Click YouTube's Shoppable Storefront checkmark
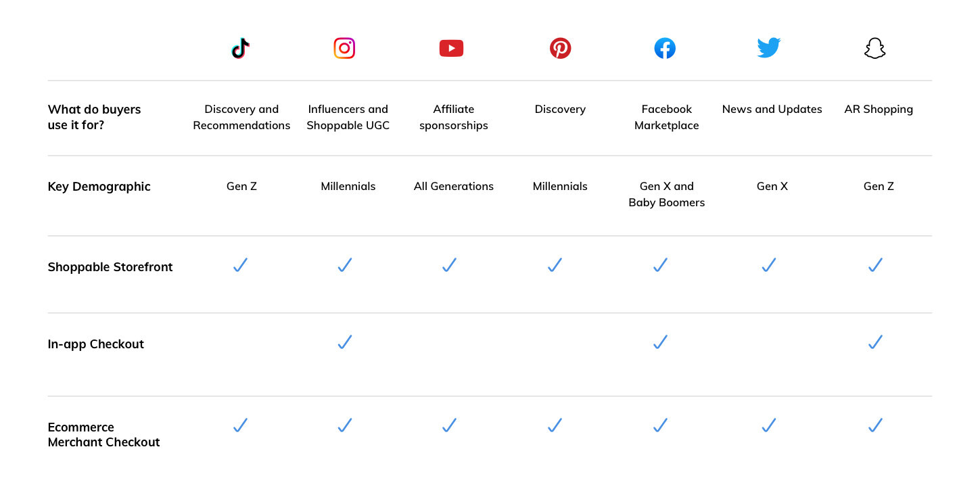 click(x=450, y=265)
